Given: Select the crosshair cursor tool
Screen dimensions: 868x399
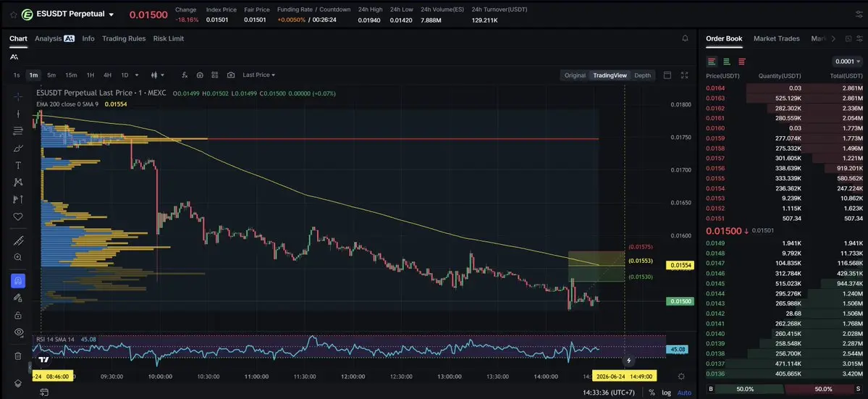Looking at the screenshot, I should (x=17, y=96).
